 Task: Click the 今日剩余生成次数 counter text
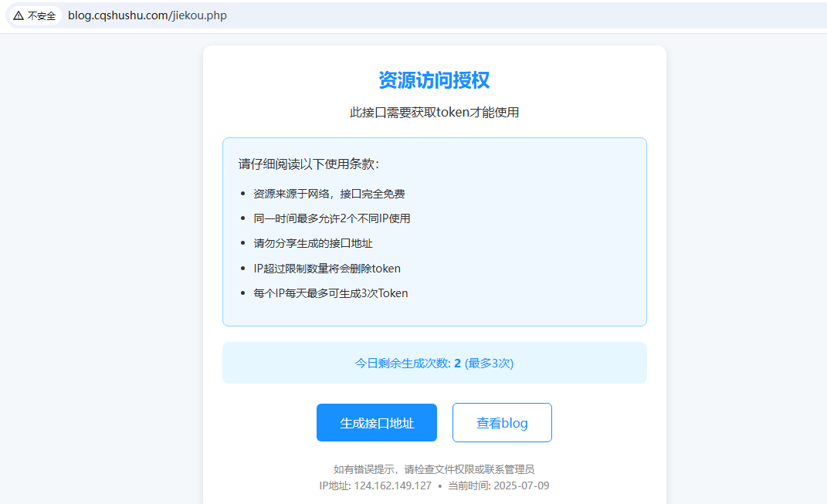point(402,363)
